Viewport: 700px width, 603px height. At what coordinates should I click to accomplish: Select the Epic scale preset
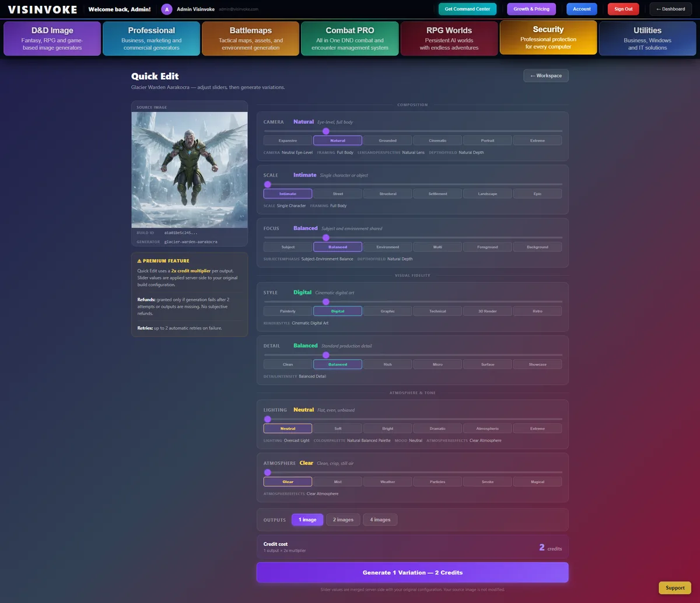pos(538,194)
